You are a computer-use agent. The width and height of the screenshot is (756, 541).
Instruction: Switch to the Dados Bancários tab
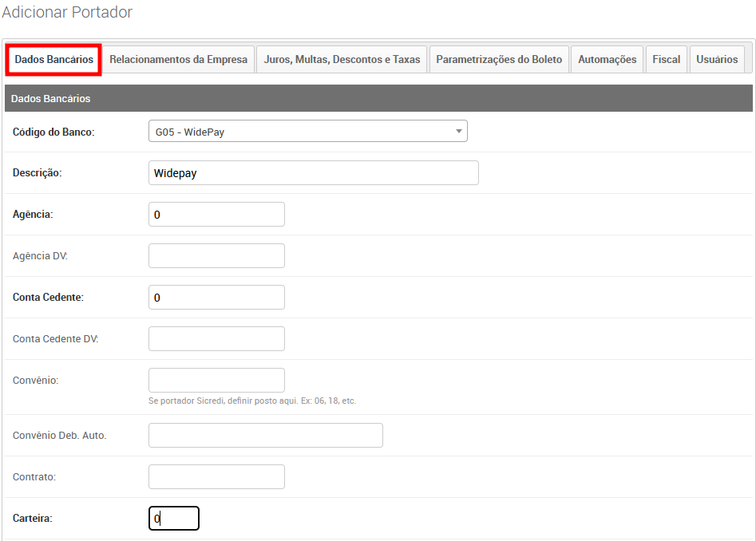(x=54, y=60)
